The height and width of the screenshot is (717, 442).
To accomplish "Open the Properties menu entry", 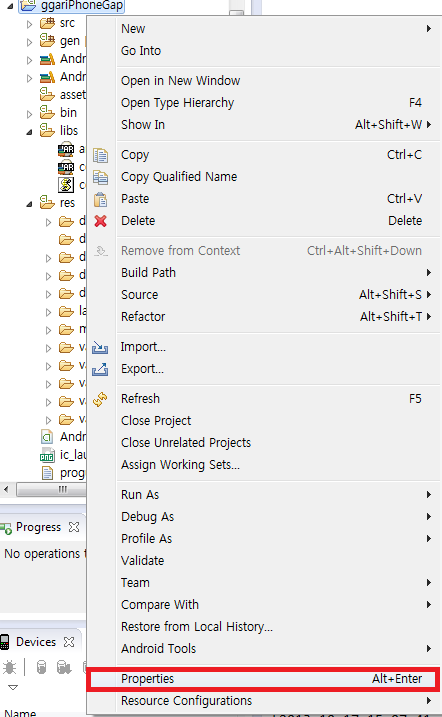I will [x=263, y=679].
